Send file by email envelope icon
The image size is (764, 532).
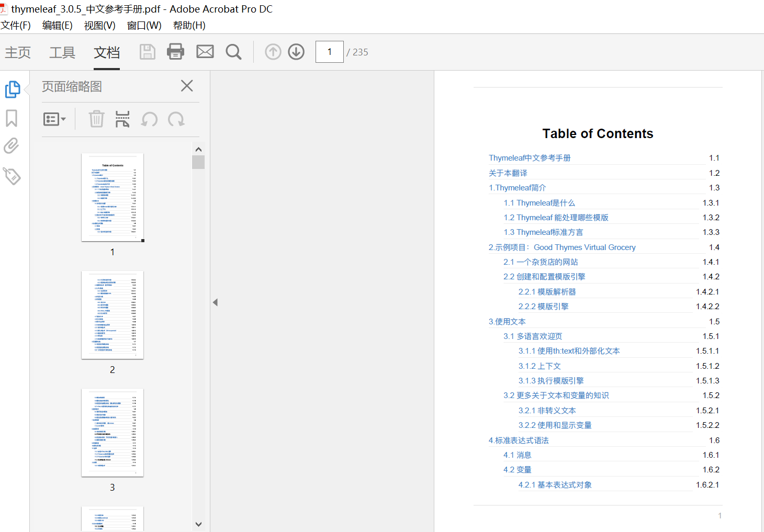coord(205,51)
